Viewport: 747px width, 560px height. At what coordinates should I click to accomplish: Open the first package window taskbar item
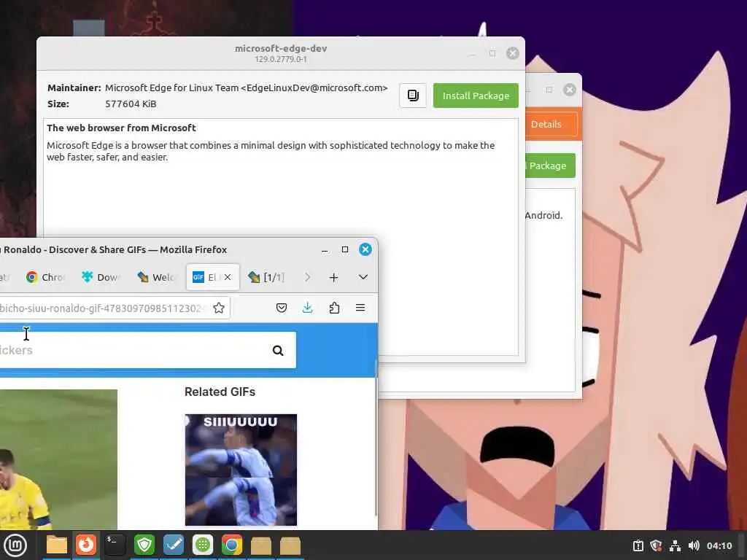pyautogui.click(x=261, y=545)
